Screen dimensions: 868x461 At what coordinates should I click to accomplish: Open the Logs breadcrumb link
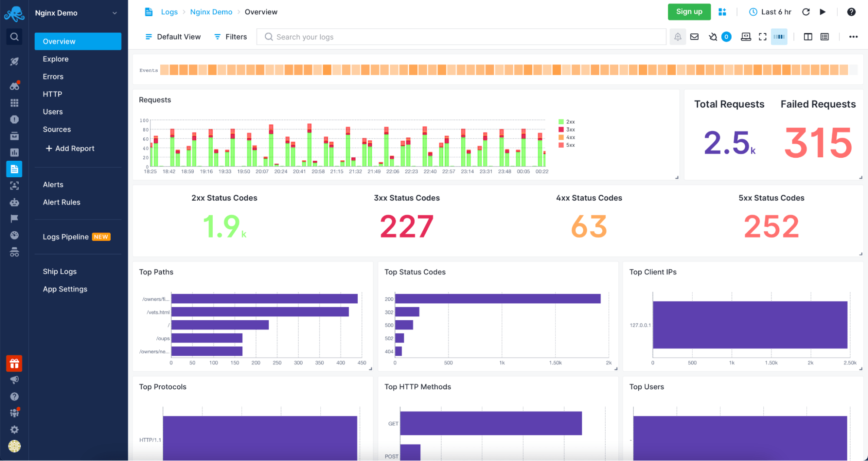[x=169, y=12]
